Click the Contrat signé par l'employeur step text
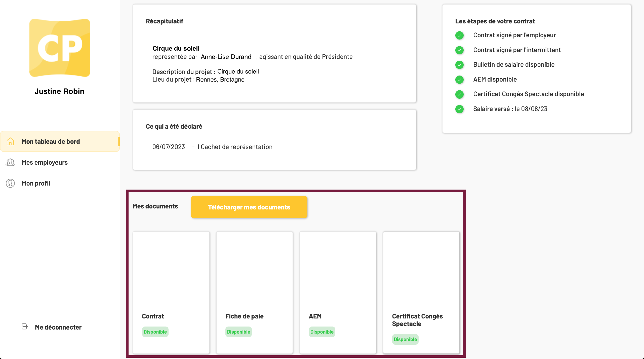644x359 pixels. coord(514,35)
